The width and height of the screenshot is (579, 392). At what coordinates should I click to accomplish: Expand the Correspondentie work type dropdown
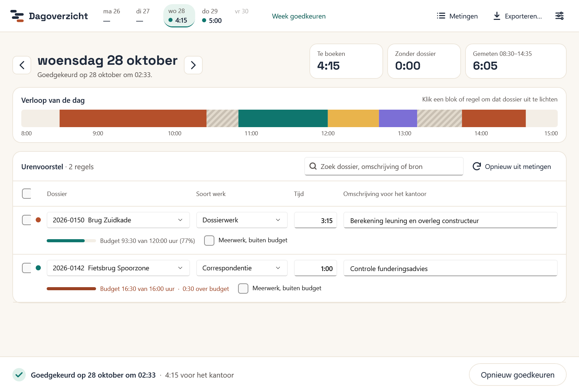(x=242, y=268)
